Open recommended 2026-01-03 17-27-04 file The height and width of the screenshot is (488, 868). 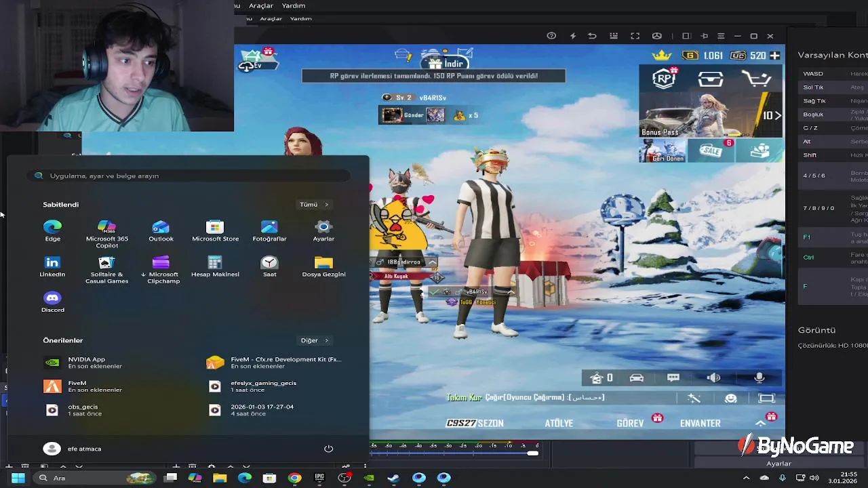(251, 410)
